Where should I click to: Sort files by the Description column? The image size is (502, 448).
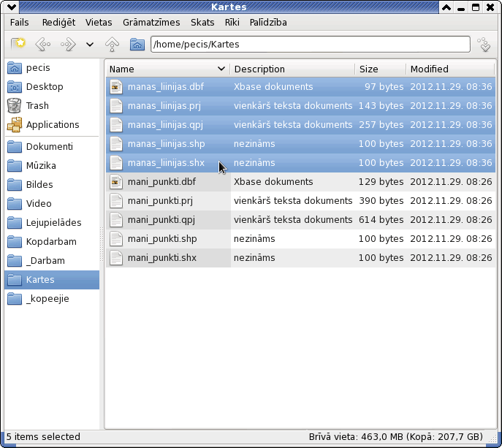(292, 69)
